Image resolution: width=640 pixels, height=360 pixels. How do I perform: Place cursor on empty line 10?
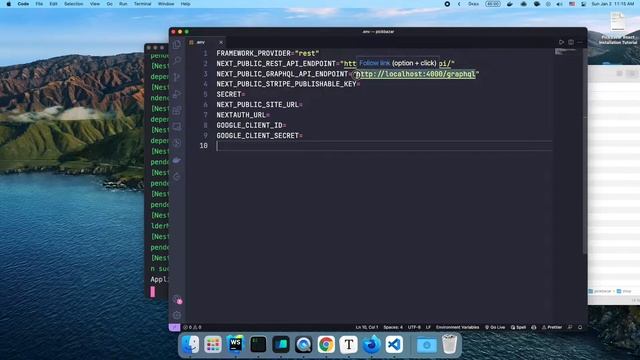point(384,146)
